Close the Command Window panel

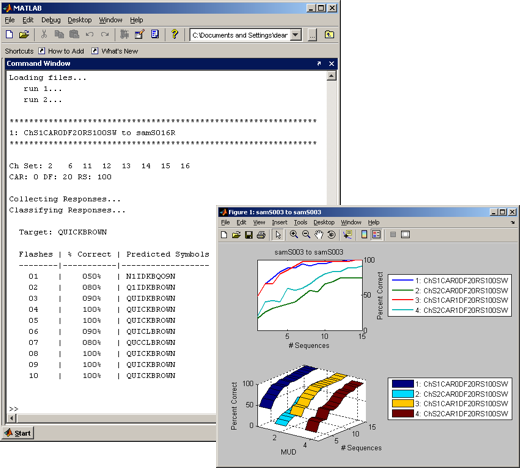click(331, 63)
